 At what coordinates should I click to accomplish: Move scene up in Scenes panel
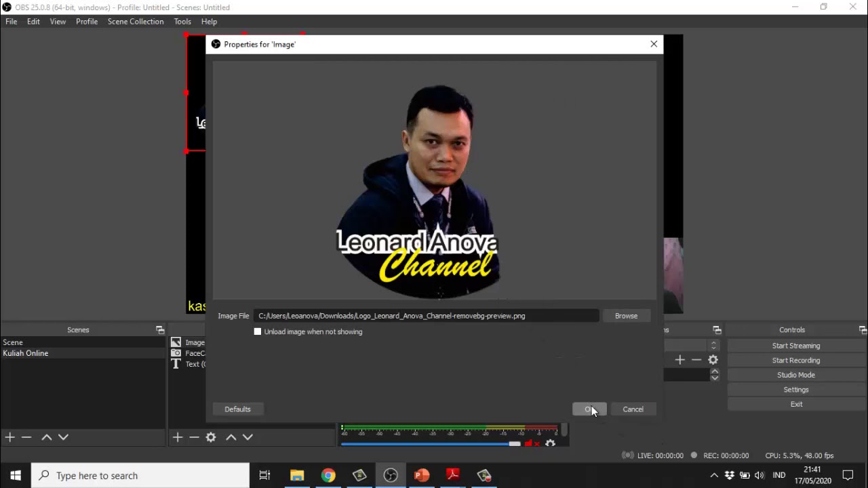[x=46, y=437]
